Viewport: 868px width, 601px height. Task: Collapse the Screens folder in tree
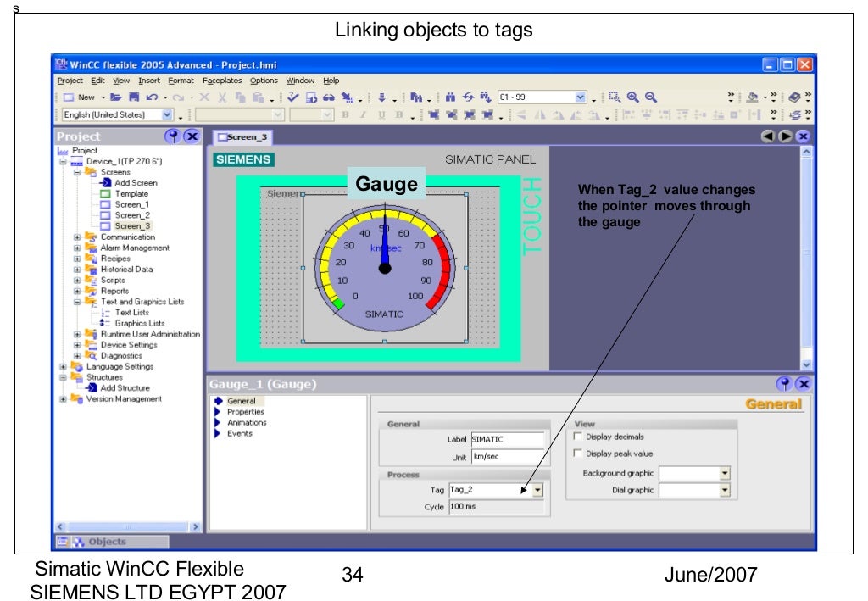tap(77, 173)
